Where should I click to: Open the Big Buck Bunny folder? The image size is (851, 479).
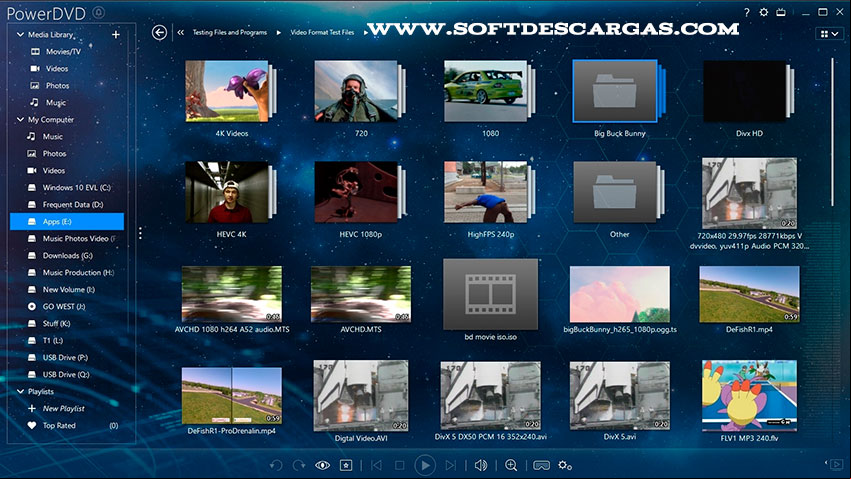click(x=619, y=91)
